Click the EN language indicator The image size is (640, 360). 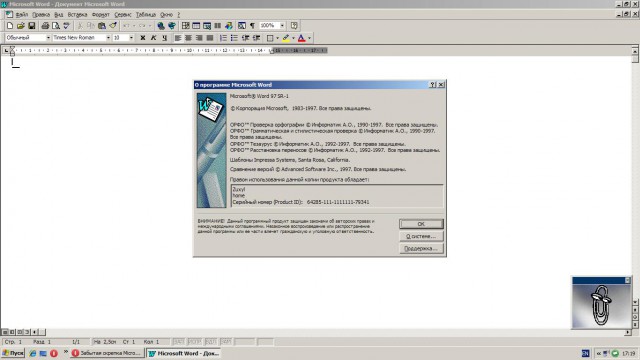[x=585, y=353]
